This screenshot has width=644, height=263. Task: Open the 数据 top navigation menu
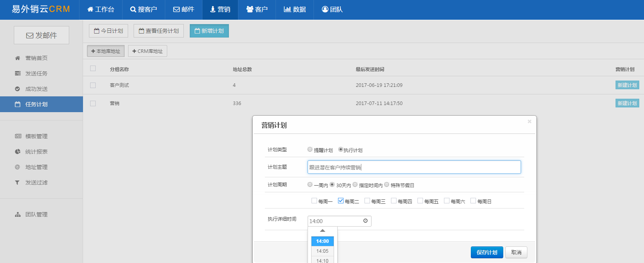[295, 9]
